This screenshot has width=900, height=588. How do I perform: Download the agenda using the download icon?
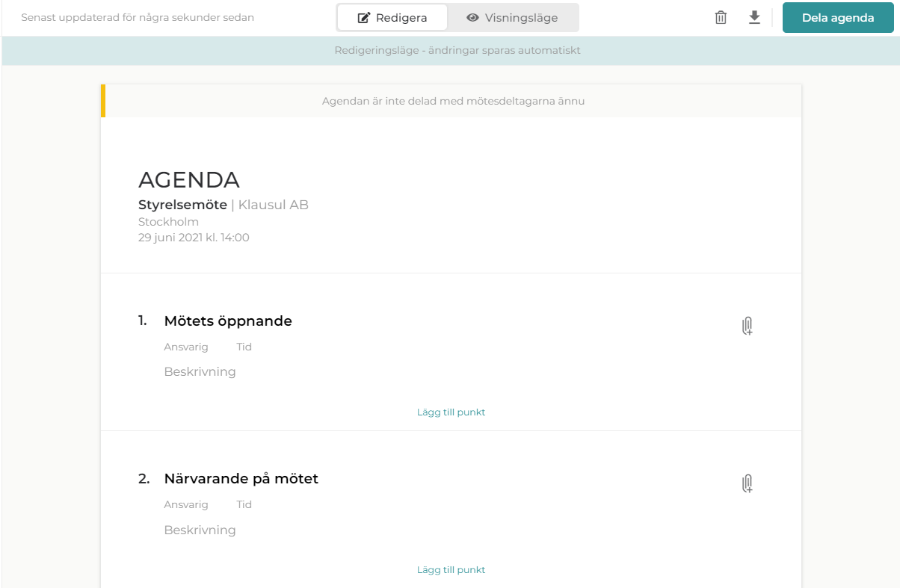point(754,18)
